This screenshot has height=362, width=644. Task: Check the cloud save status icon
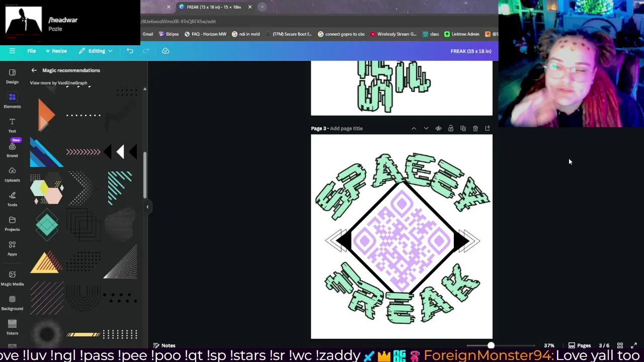point(166,51)
